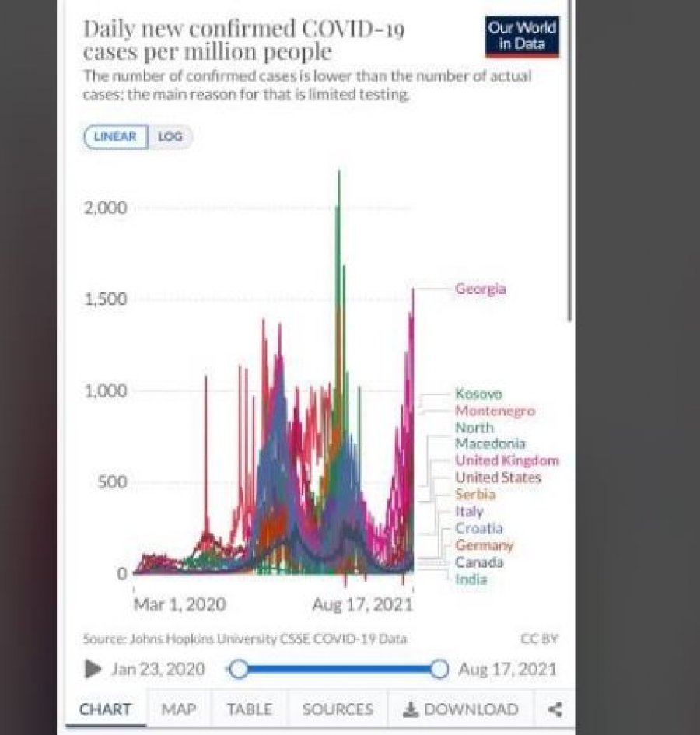This screenshot has height=735, width=700.
Task: Select the Georgia series label
Action: (x=480, y=289)
